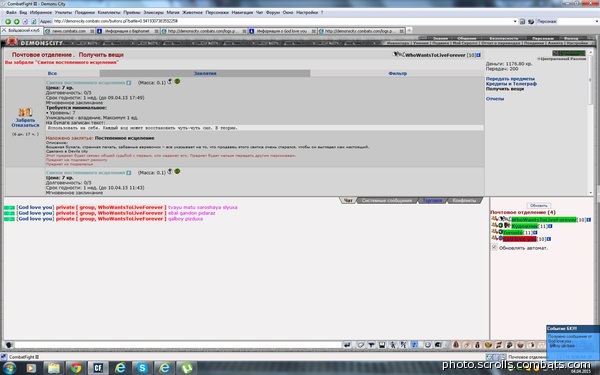Open Google Chrome from the taskbar
Viewport: 600px width, 375px height.
point(76,368)
